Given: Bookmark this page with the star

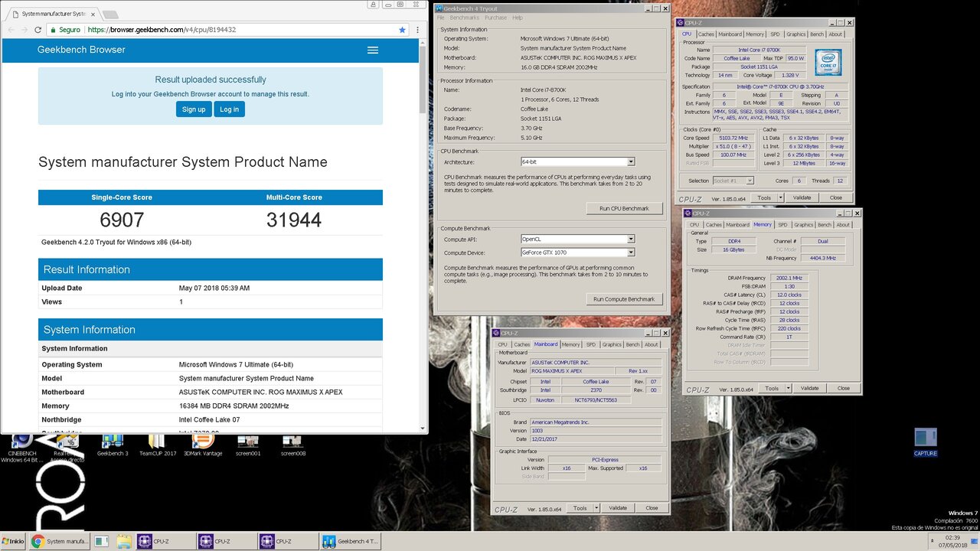Looking at the screenshot, I should pos(403,30).
